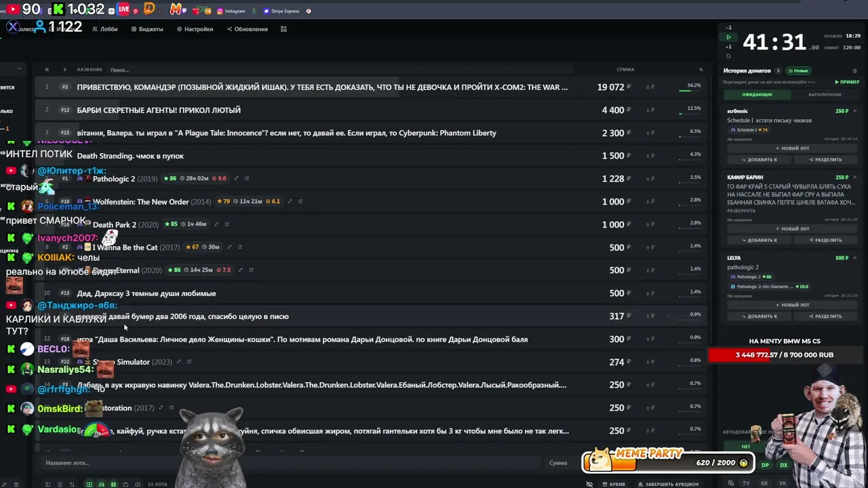Reset the timer with the refresh icon
This screenshot has width=868, height=488.
tap(728, 56)
